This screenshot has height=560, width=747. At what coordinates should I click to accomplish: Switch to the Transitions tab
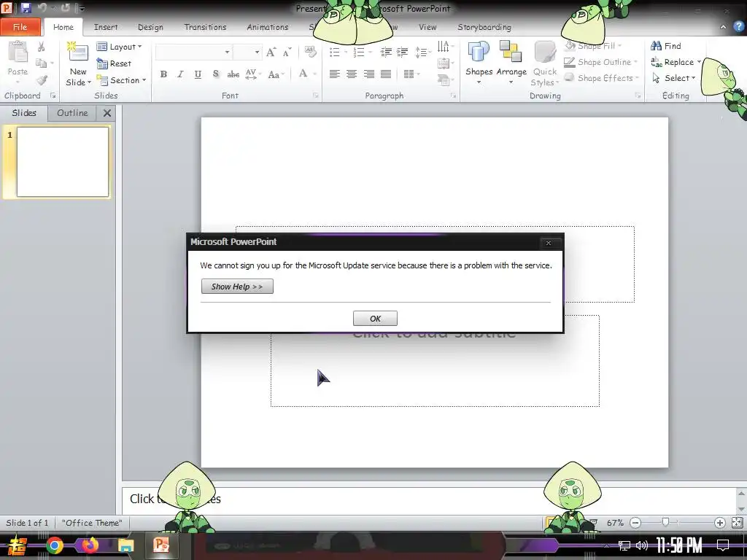(x=205, y=27)
